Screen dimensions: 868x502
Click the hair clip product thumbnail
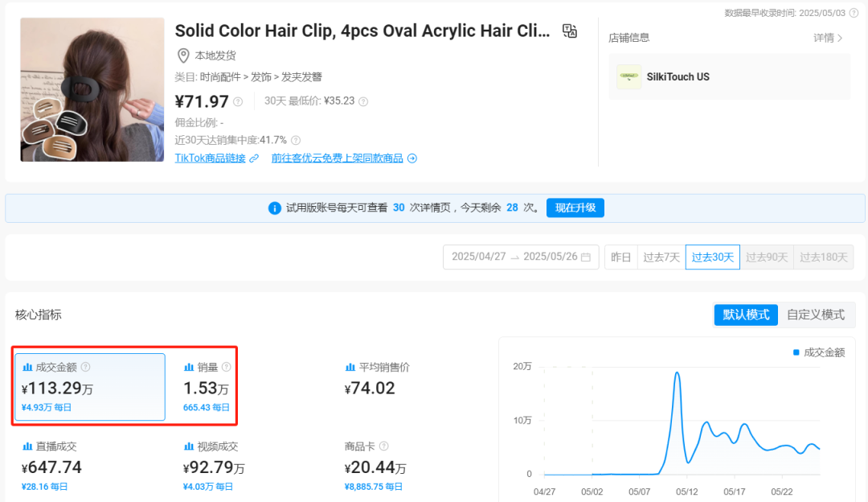coord(92,89)
